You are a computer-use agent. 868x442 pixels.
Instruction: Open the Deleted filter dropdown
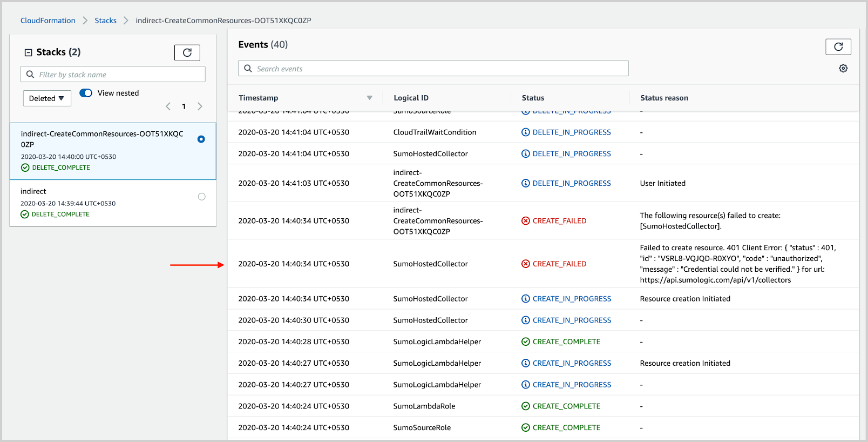point(47,98)
